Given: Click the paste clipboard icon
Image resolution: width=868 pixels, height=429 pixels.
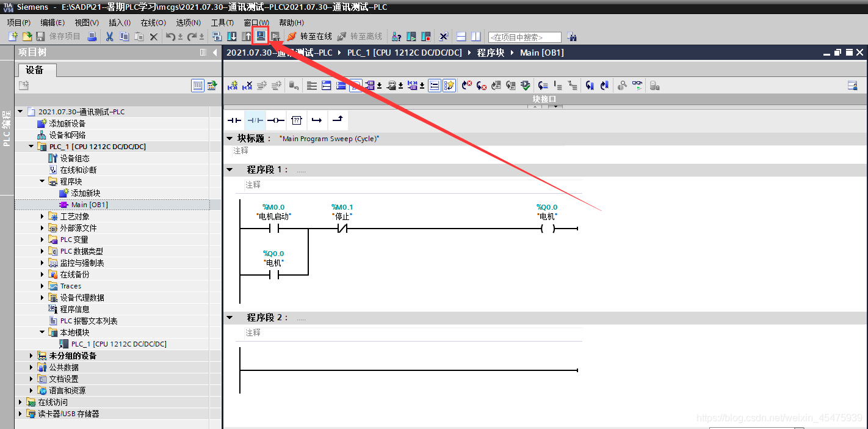Looking at the screenshot, I should click(139, 37).
